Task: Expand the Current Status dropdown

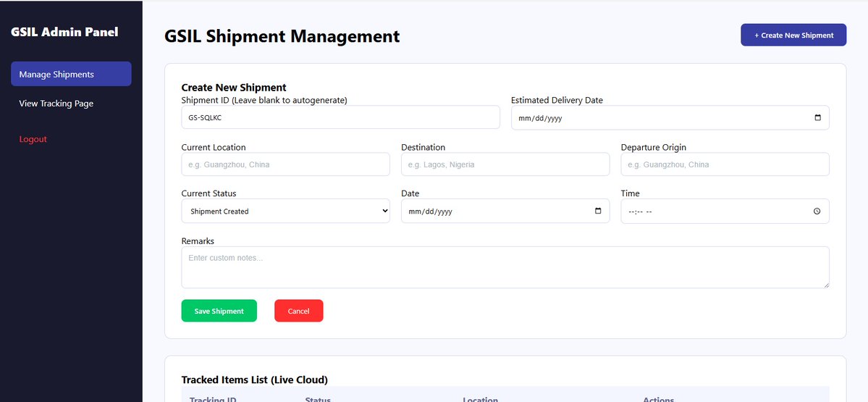Action: tap(286, 211)
